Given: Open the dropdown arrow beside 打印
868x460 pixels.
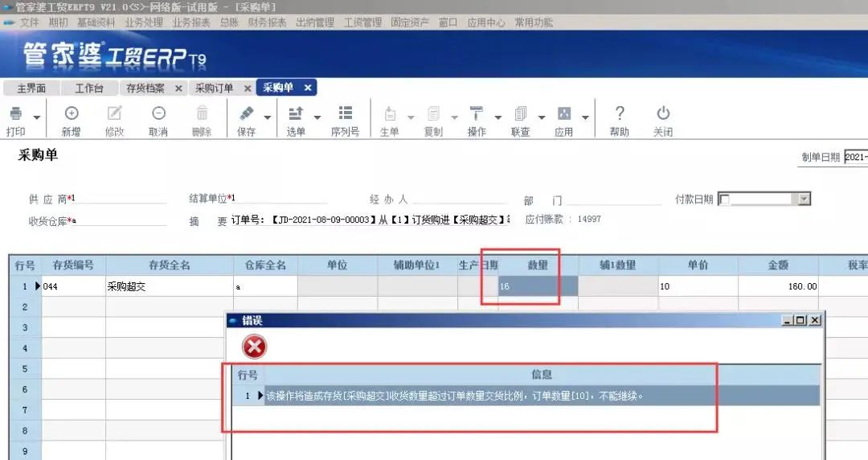Looking at the screenshot, I should pos(36,117).
